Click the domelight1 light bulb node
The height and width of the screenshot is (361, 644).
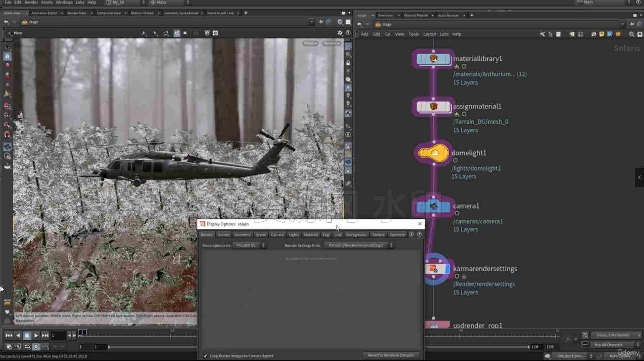point(434,153)
